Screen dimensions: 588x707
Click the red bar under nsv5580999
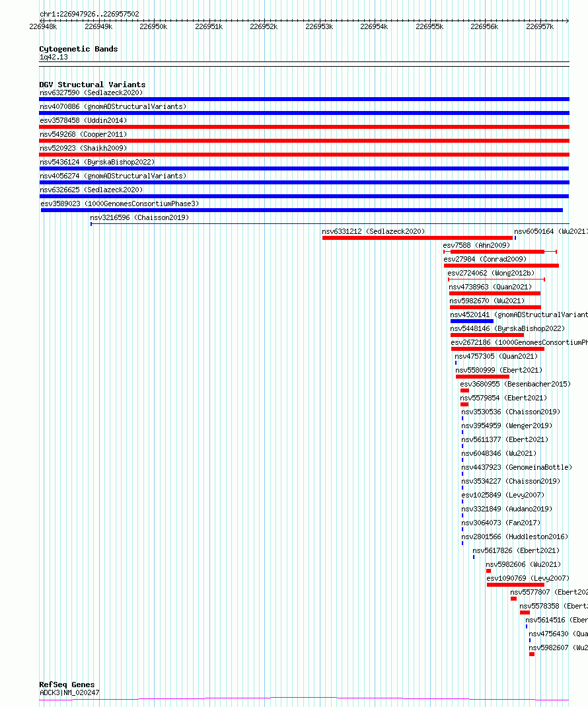tap(482, 377)
